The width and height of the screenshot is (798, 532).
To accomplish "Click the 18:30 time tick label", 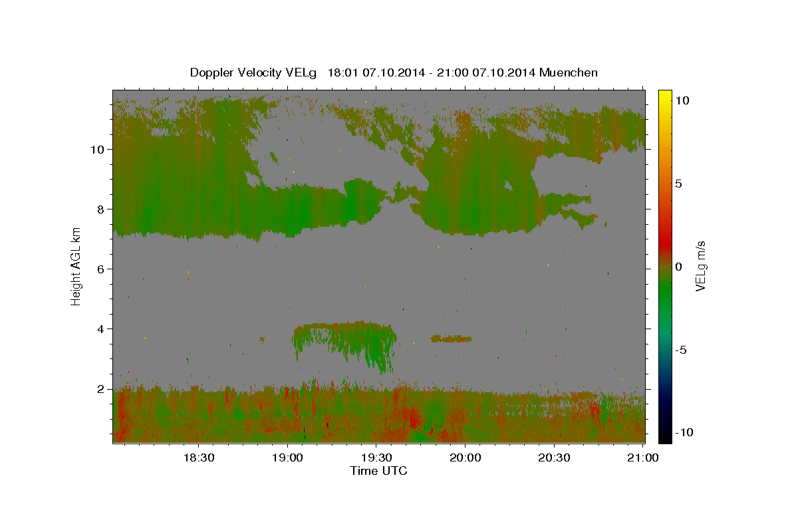I will [198, 458].
